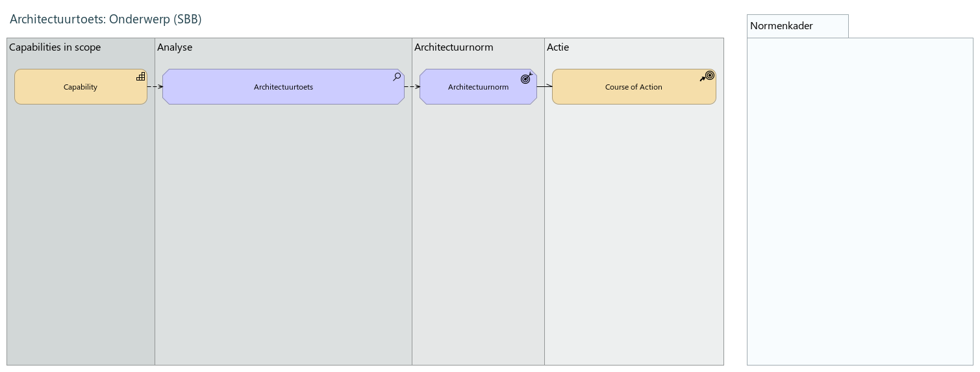Viewport: 980px width, 372px height.
Task: Click the magnifier assessment icon on Architectuurtoets
Action: [397, 77]
